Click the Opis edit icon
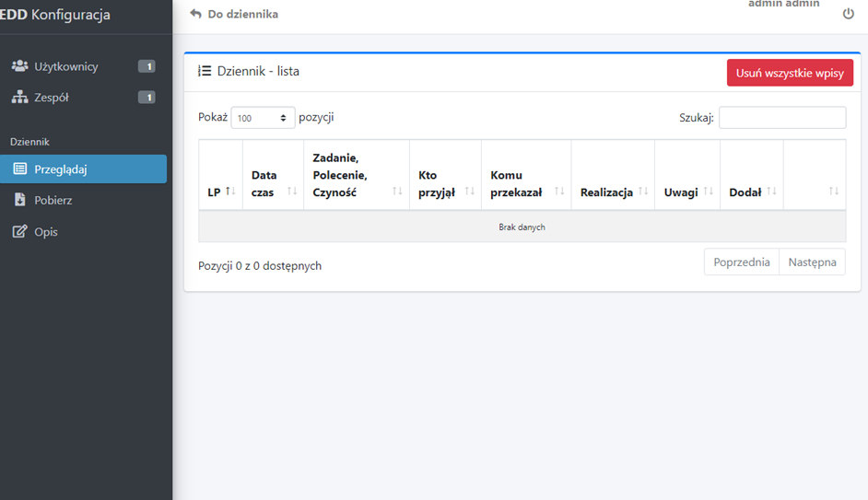868x500 pixels. pyautogui.click(x=19, y=232)
